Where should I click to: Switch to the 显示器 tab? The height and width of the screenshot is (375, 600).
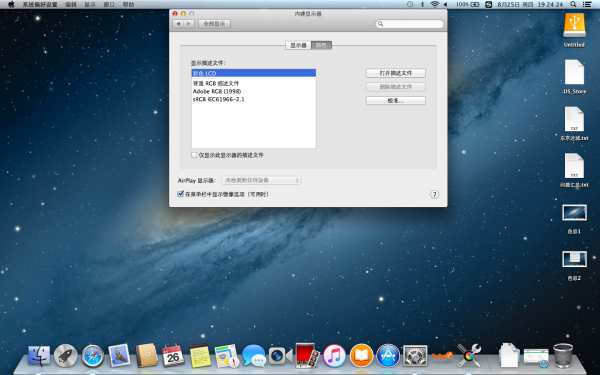[298, 45]
